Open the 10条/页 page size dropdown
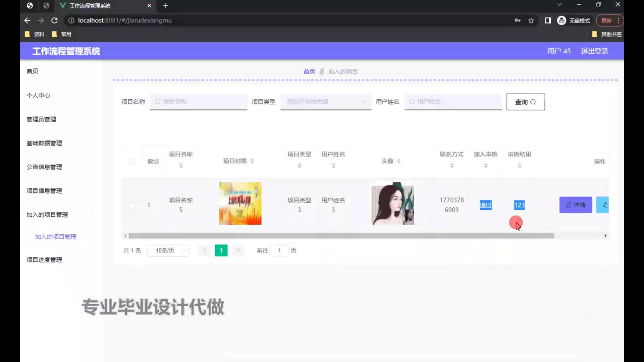 point(168,250)
